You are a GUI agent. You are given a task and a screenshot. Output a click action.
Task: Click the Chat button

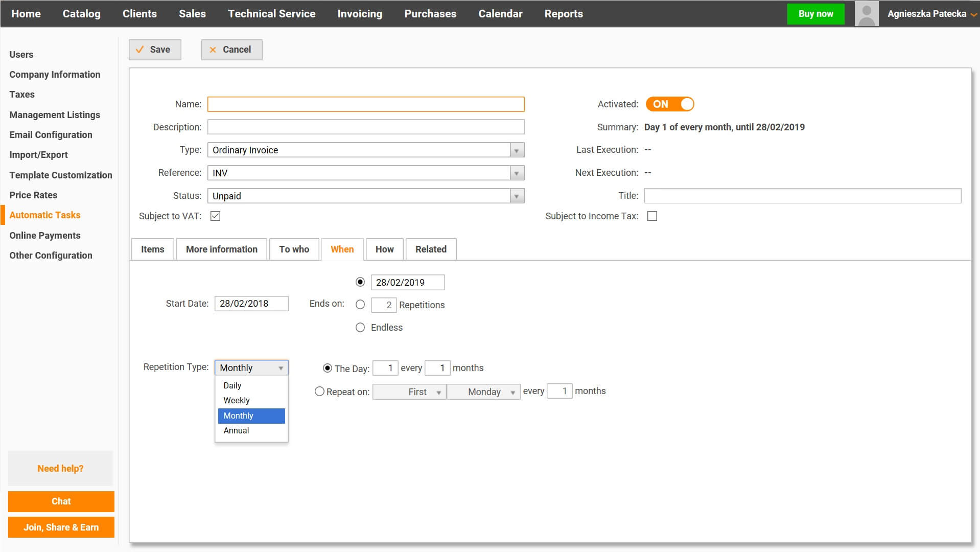[x=61, y=501]
